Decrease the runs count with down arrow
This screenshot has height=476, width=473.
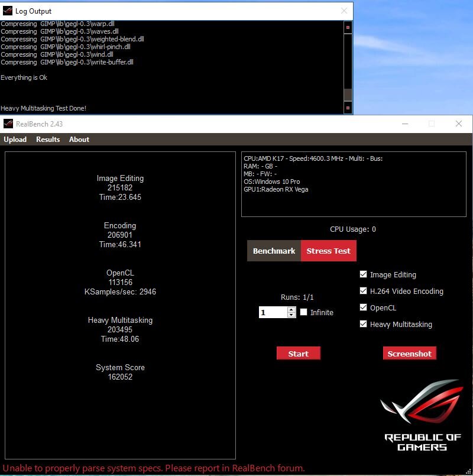coord(291,315)
